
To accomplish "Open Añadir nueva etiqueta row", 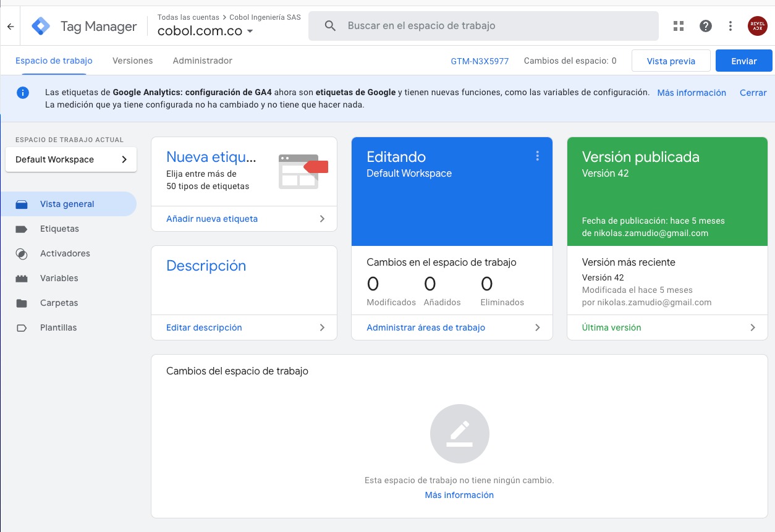I will [x=244, y=219].
